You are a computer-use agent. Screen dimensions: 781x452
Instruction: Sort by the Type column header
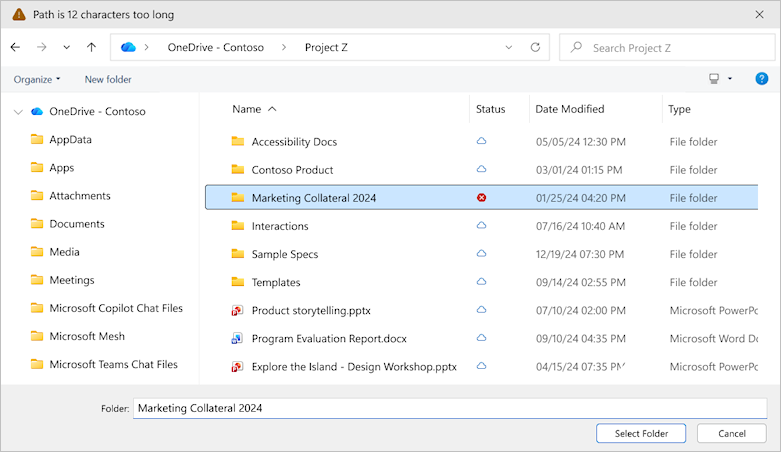click(679, 109)
